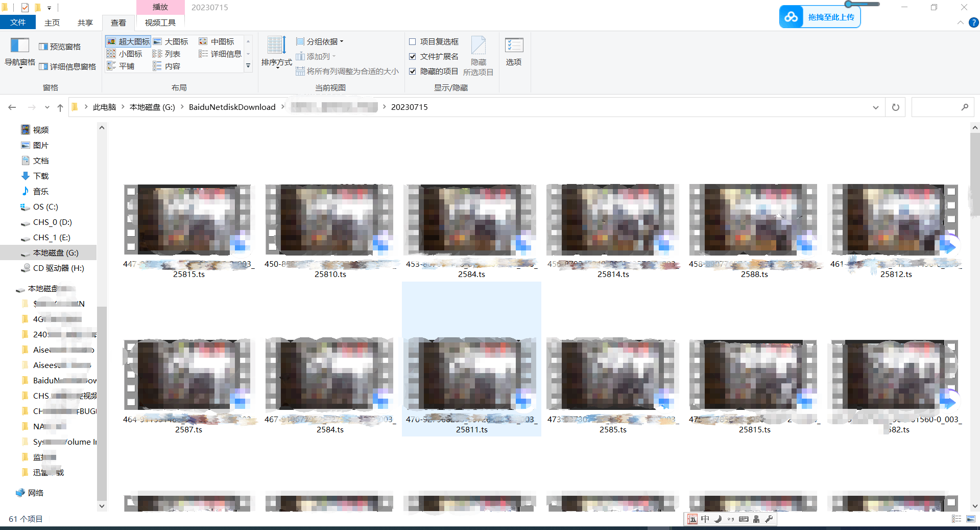The width and height of the screenshot is (980, 530).
Task: Hide selected items button
Action: (478, 56)
